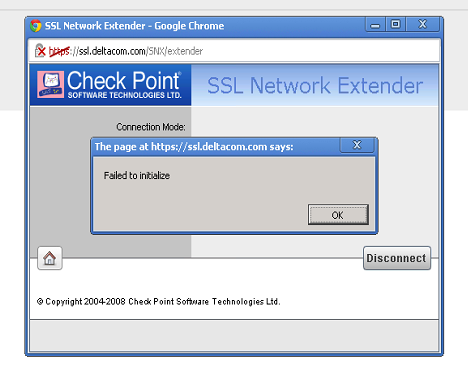Click 'SOFTWARE TECHNOLOGIES LTD.' logo text
This screenshot has height=381, width=468.
(125, 95)
